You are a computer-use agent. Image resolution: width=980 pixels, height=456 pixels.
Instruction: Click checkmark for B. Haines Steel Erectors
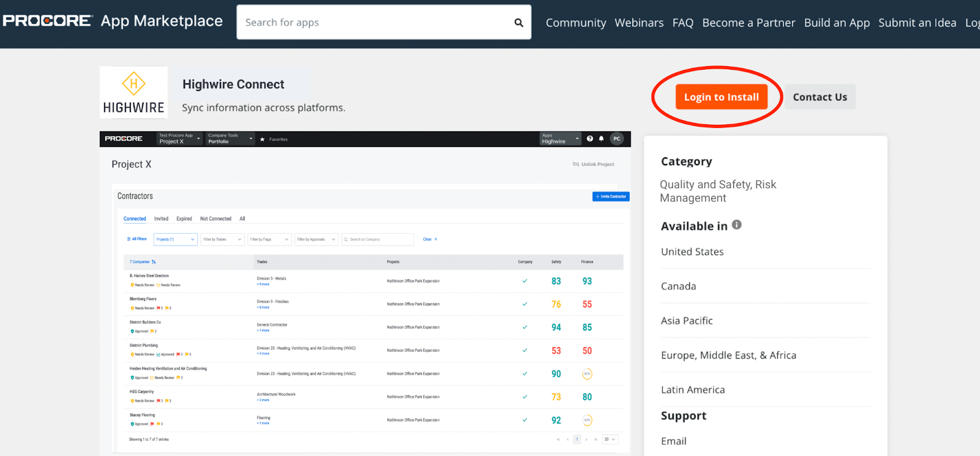pos(525,281)
